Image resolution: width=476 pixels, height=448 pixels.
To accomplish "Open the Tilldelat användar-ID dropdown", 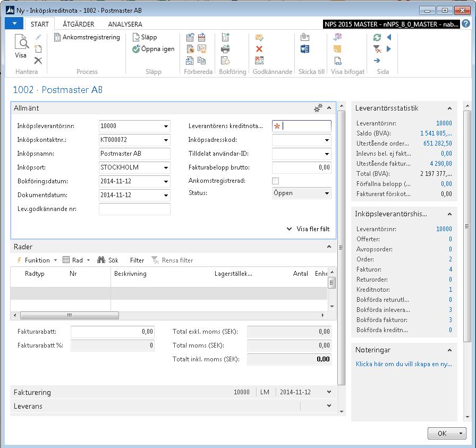I will click(327, 154).
